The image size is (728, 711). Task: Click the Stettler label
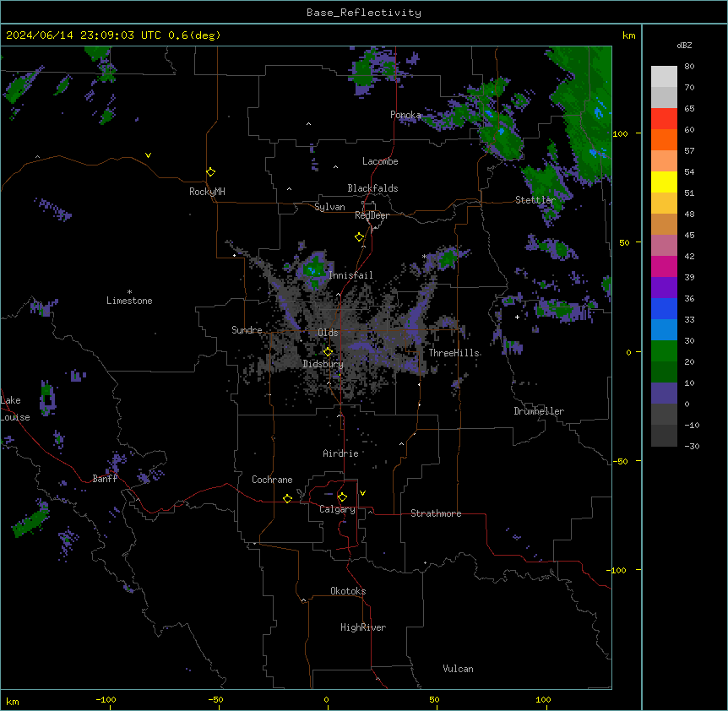(535, 200)
